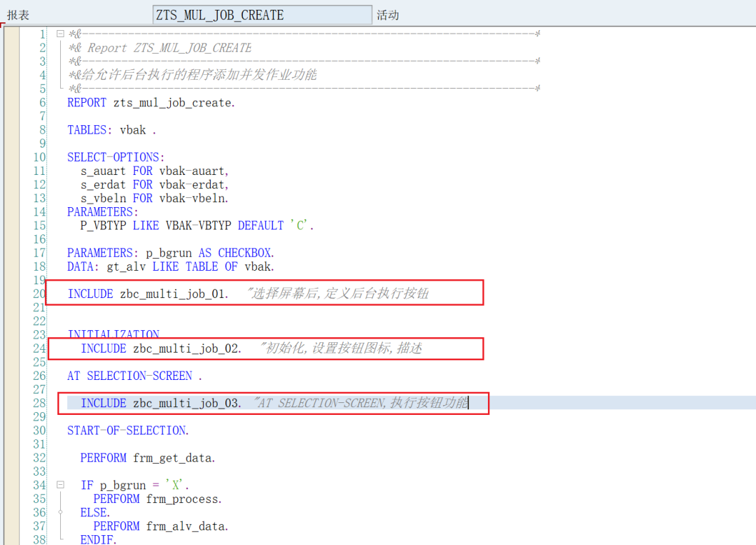756x545 pixels.
Task: Click the p_bgrun AS CHECKBOX parameter line
Action: [171, 253]
